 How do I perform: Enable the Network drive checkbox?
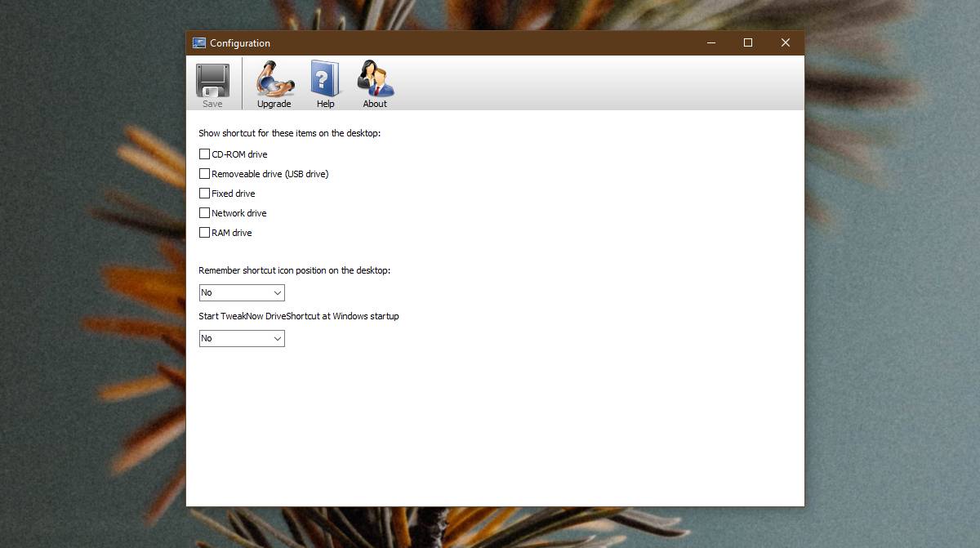pos(204,212)
